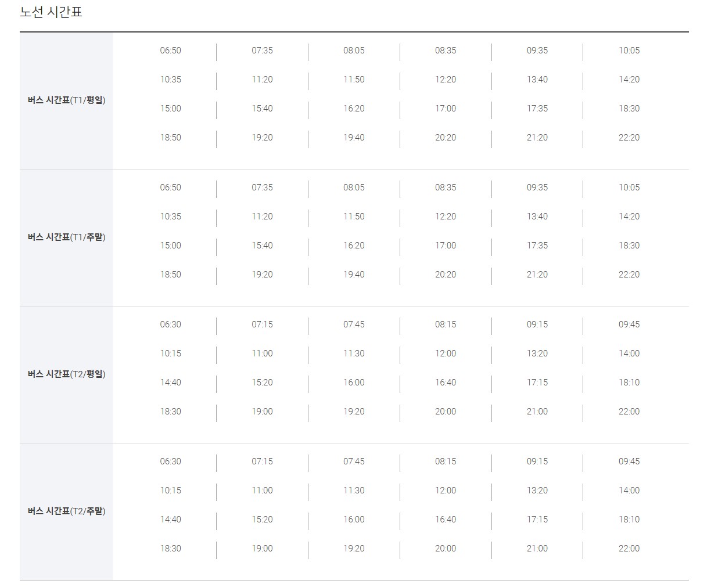Screen dimensions: 711x588
Task: Select the 버스 시간표(T2/평일) row label
Action: point(67,374)
